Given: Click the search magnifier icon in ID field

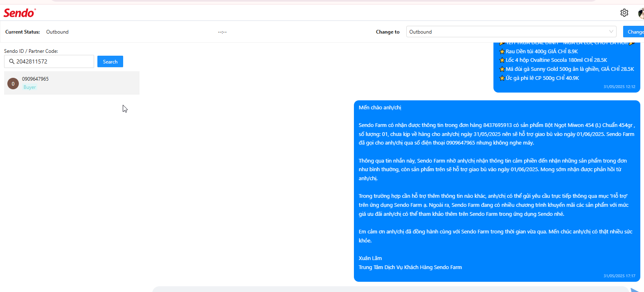Looking at the screenshot, I should pyautogui.click(x=12, y=61).
